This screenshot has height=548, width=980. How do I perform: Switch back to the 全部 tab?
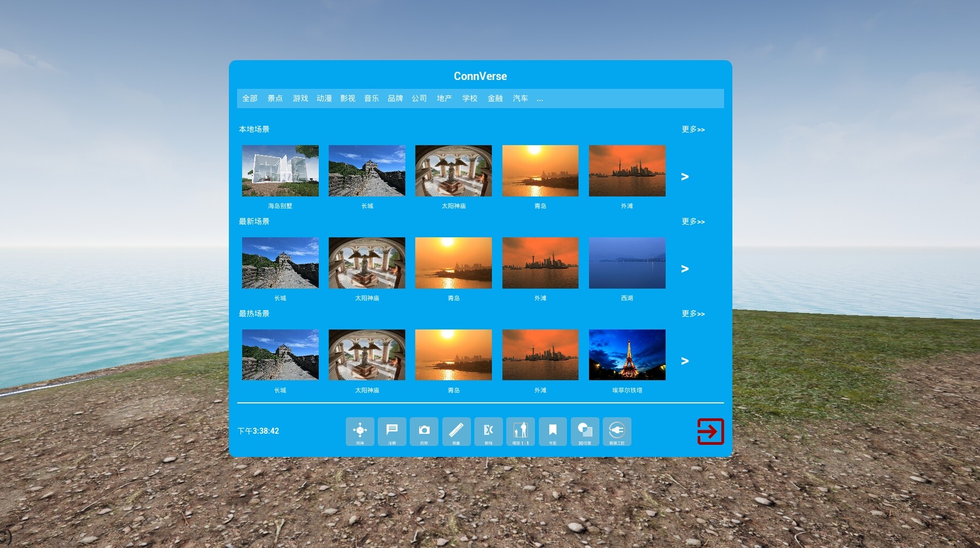point(249,98)
